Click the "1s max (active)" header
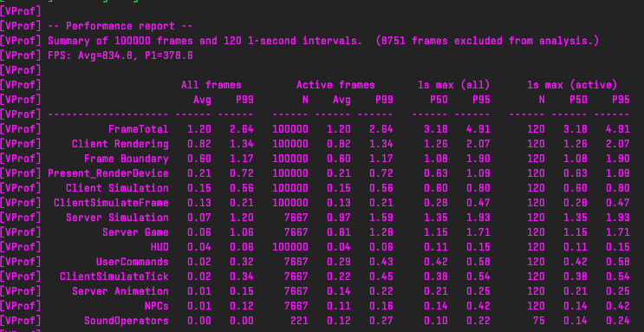The height and width of the screenshot is (332, 644). pyautogui.click(x=572, y=85)
